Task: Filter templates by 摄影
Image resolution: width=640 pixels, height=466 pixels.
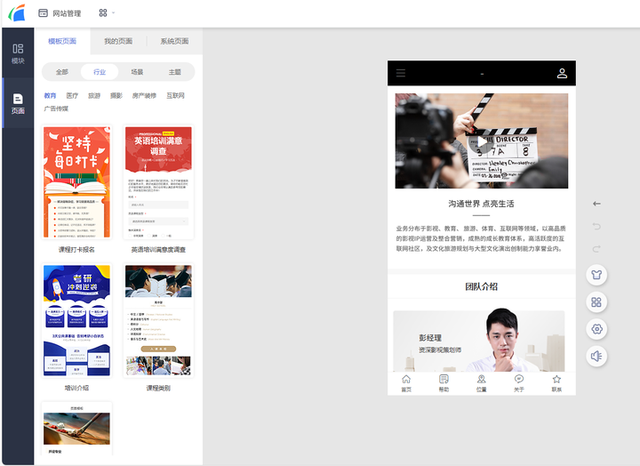Action: pyautogui.click(x=116, y=95)
